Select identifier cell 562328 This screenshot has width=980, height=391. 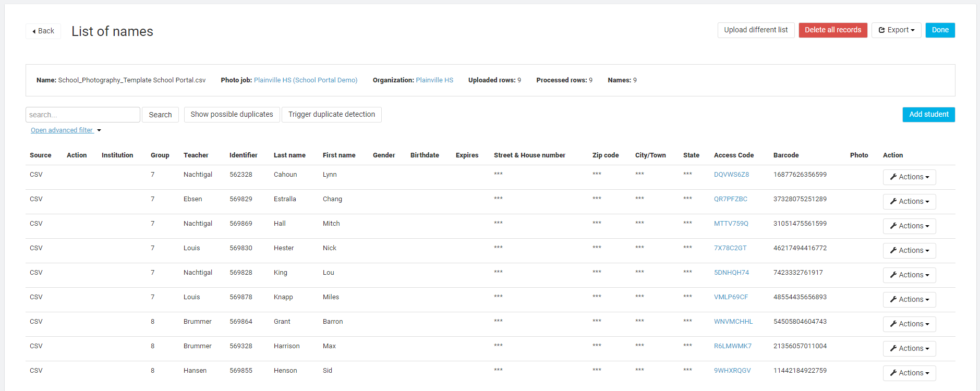pos(241,175)
